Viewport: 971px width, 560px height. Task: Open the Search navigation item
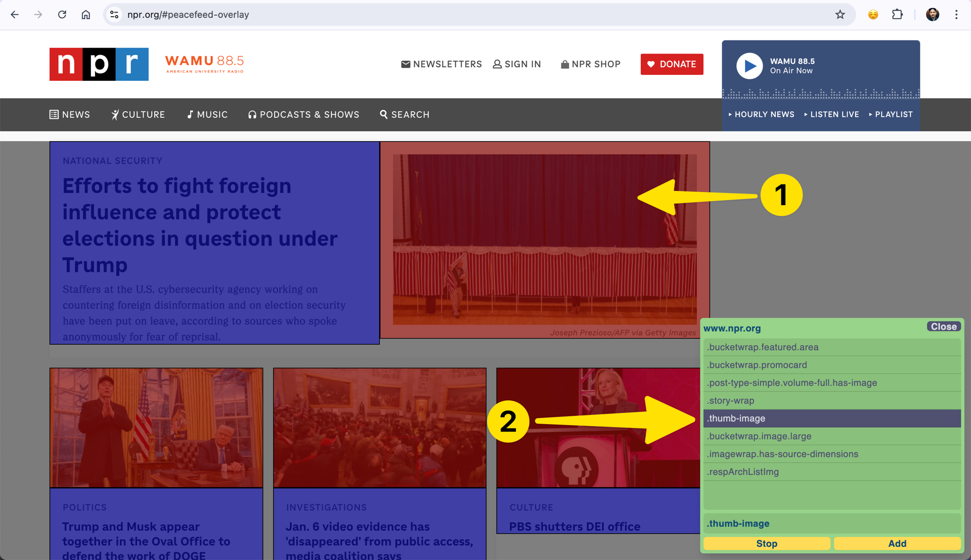pos(405,115)
